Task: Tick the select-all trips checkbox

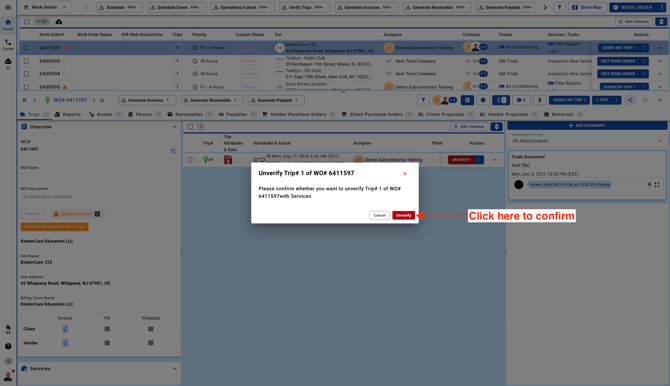Action: click(x=191, y=127)
